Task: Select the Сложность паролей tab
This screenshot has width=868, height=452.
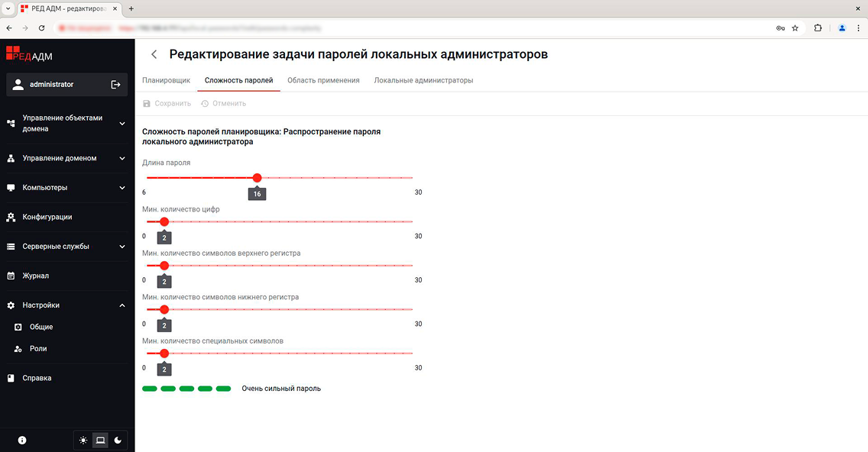Action: point(238,80)
